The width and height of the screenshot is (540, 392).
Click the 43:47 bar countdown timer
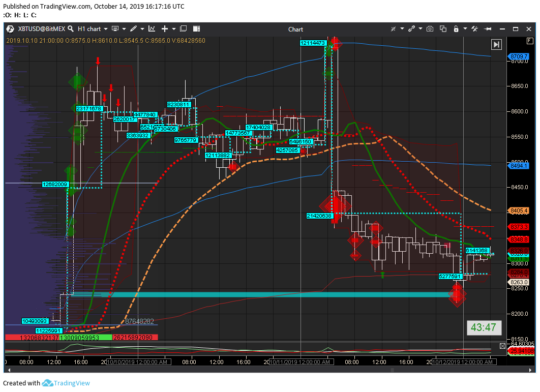(484, 327)
